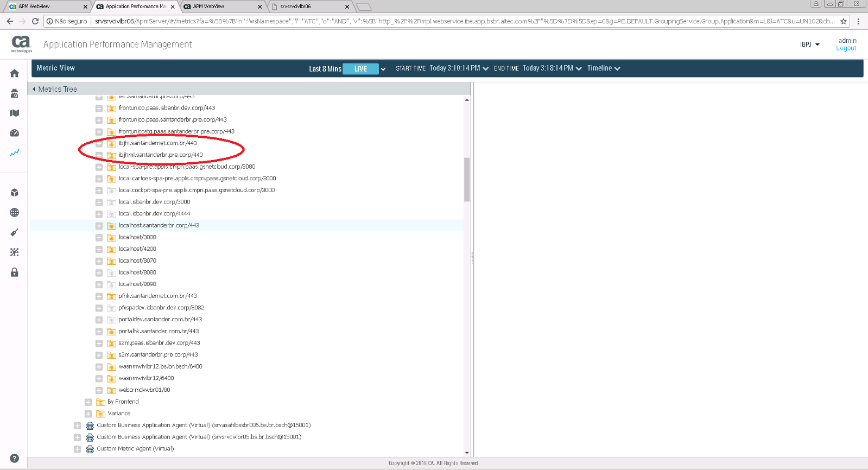Screen dimensions: 868x470
Task: Click the folder icon for pfhk.santandernet.com.br/443
Action: pyautogui.click(x=111, y=296)
